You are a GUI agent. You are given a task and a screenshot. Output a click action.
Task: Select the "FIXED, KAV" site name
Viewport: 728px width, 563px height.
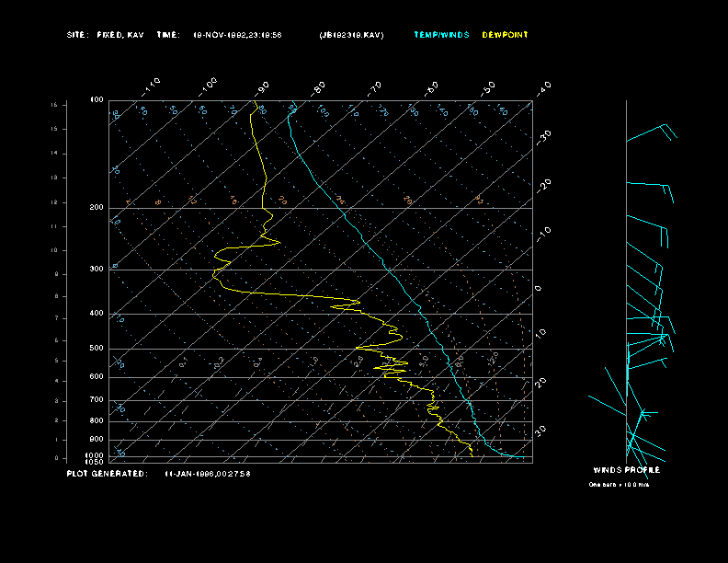click(x=120, y=35)
